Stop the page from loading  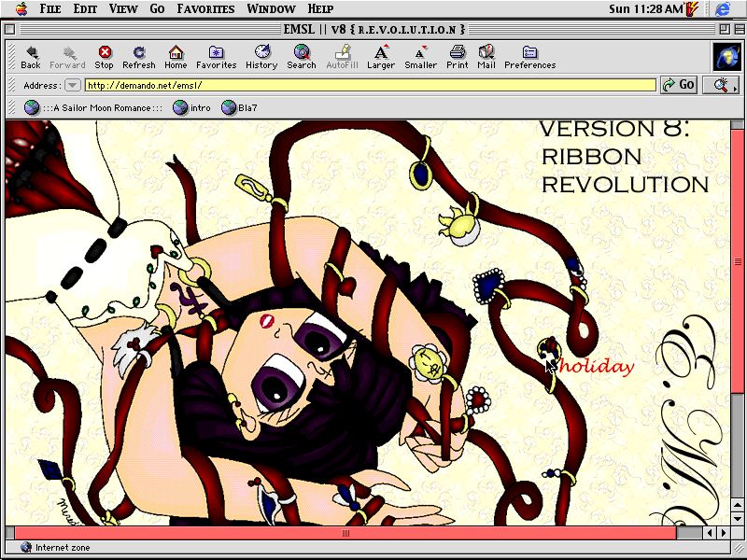(105, 55)
